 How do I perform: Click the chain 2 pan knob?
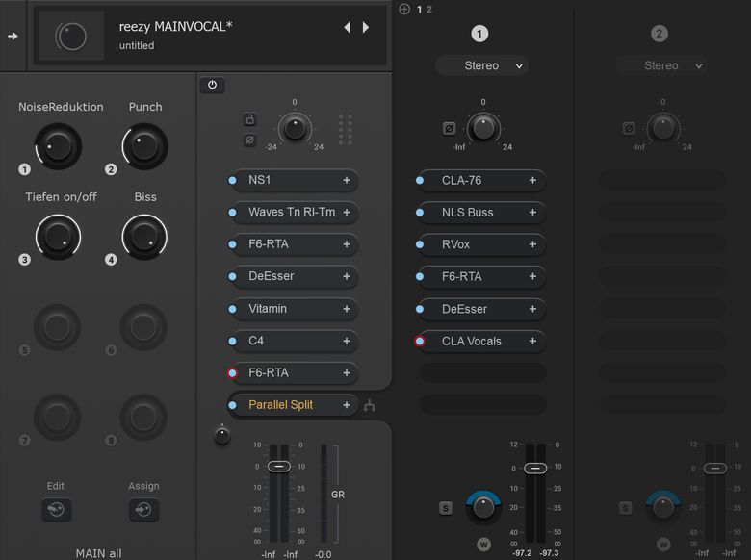663,507
